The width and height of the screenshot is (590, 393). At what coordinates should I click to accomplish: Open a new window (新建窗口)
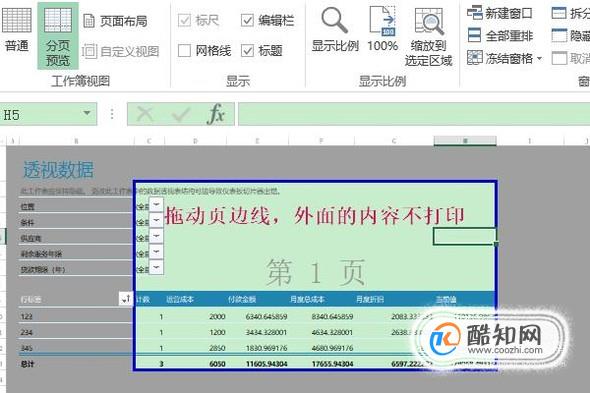pos(499,14)
